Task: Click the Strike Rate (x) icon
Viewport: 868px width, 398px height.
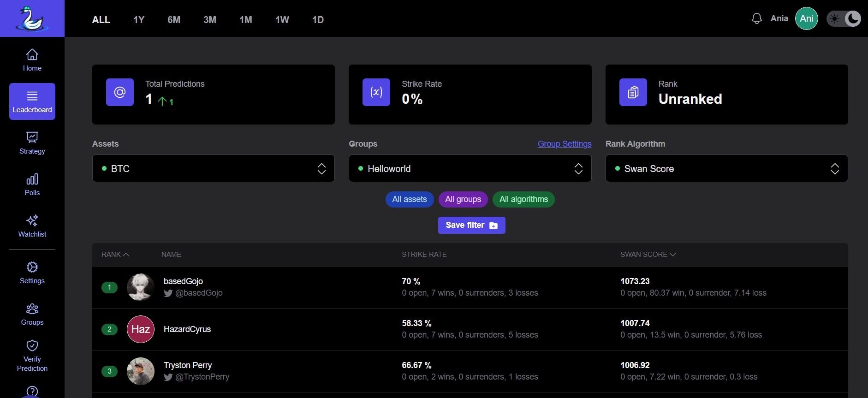Action: click(376, 92)
